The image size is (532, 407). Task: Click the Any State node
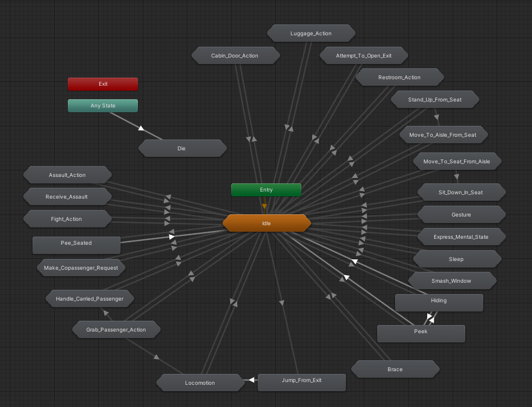pos(103,106)
